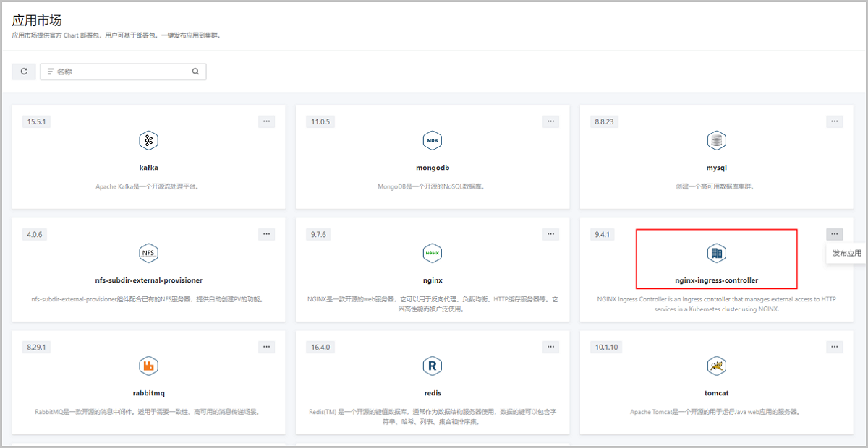Click the MongoDB NoSQL description text

click(x=432, y=186)
